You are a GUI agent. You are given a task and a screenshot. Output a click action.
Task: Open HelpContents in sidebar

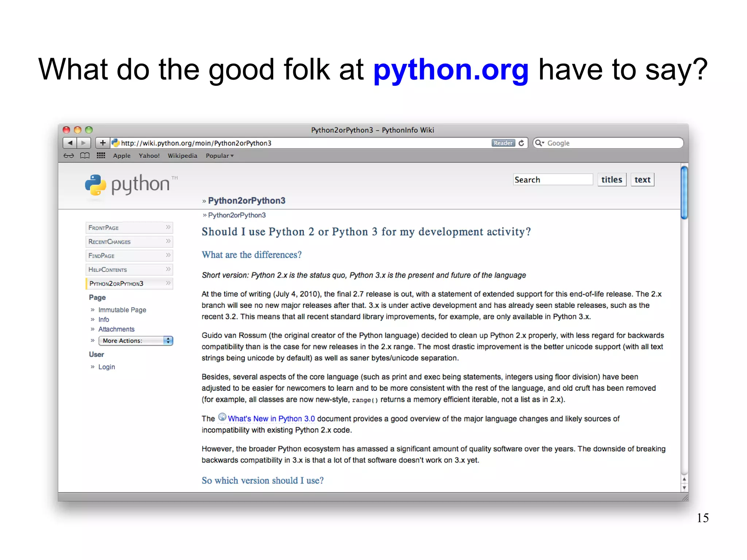click(129, 270)
